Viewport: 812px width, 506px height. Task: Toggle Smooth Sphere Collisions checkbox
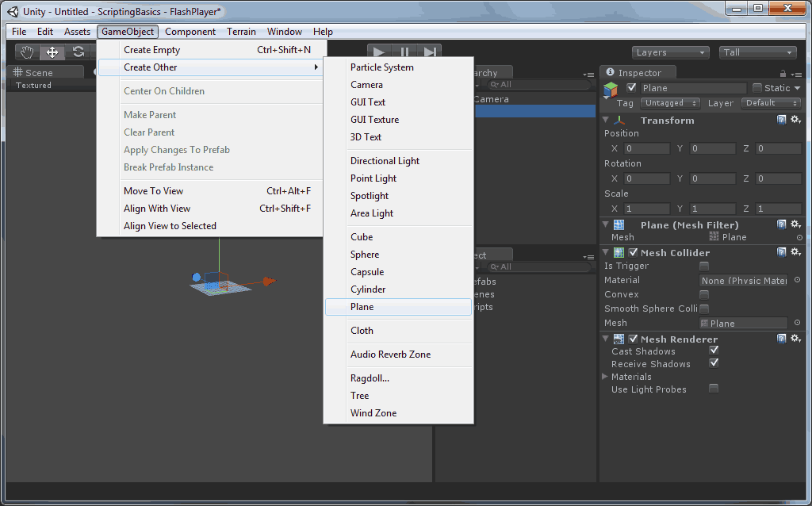pos(704,309)
